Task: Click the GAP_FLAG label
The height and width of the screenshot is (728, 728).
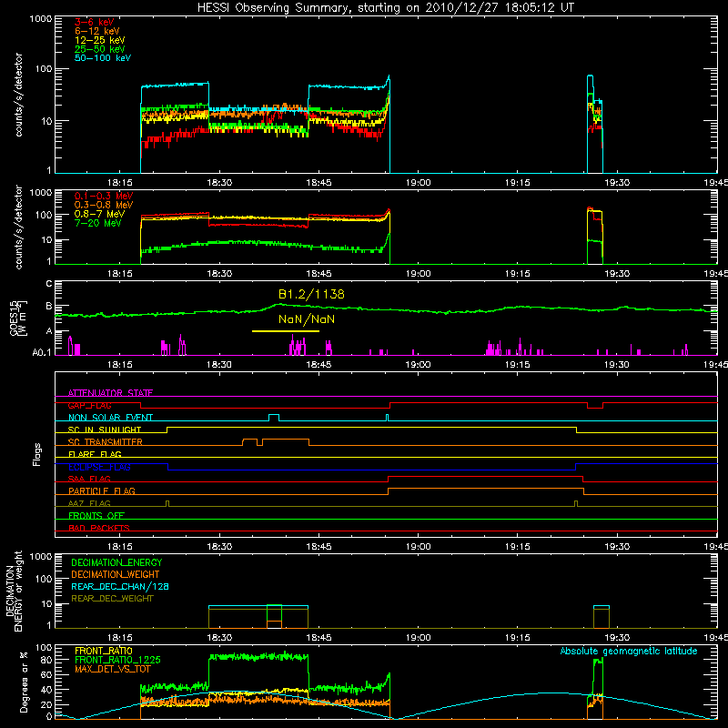Action: click(x=89, y=405)
